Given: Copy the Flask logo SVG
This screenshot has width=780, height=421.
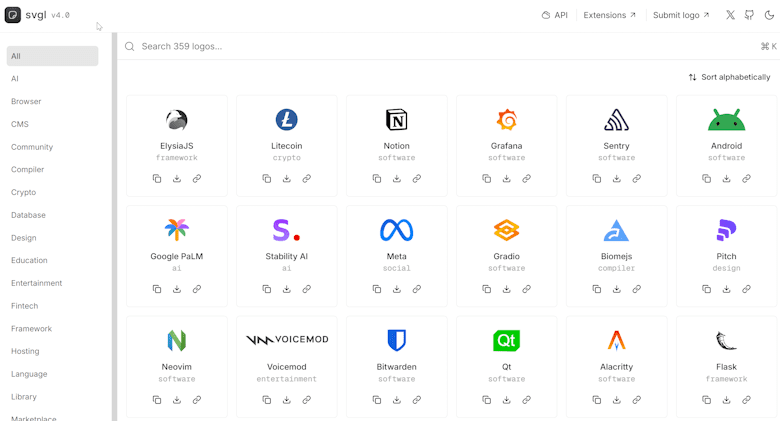Looking at the screenshot, I should pyautogui.click(x=706, y=400).
